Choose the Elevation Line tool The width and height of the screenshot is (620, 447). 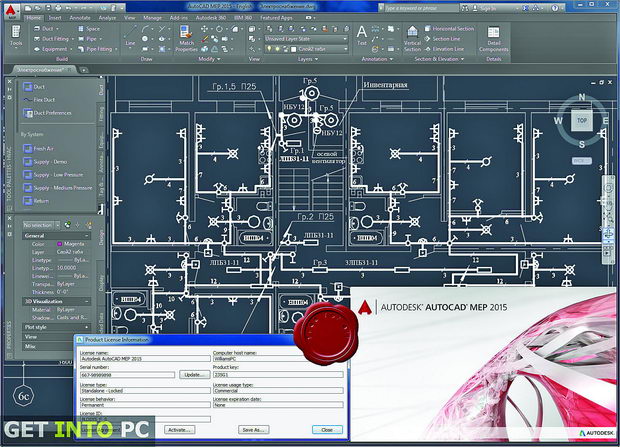click(x=444, y=49)
